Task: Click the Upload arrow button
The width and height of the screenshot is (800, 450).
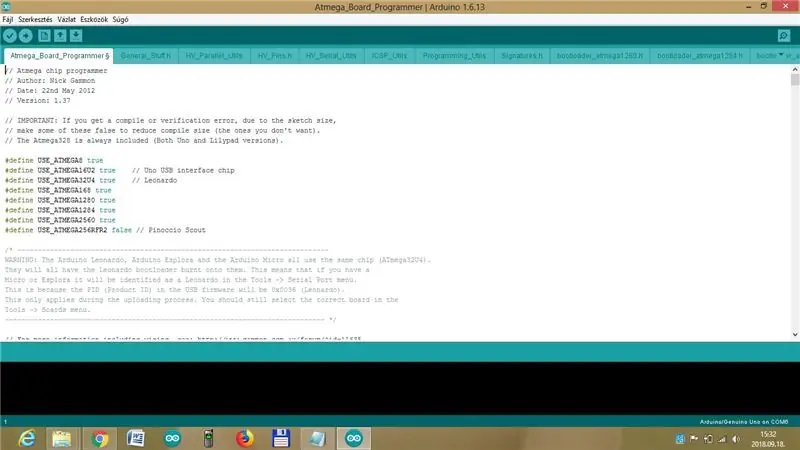Action: click(x=26, y=36)
